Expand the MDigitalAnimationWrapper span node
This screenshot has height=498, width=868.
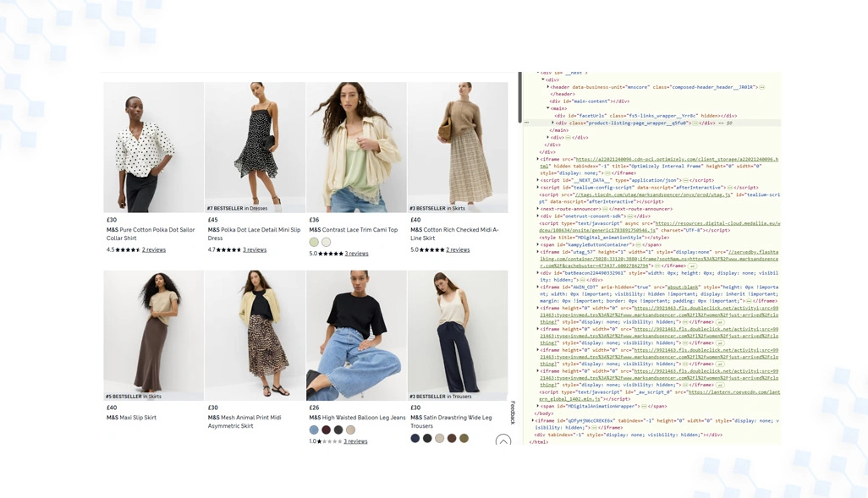point(537,406)
